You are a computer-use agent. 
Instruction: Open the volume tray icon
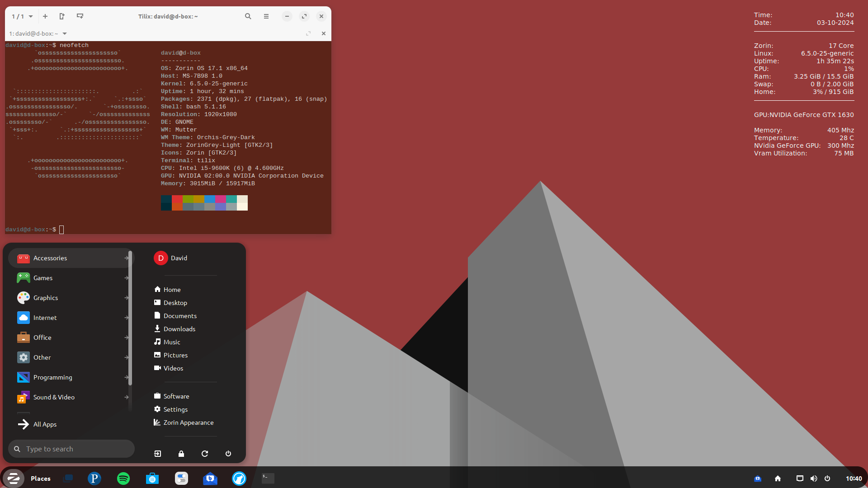[814, 479]
